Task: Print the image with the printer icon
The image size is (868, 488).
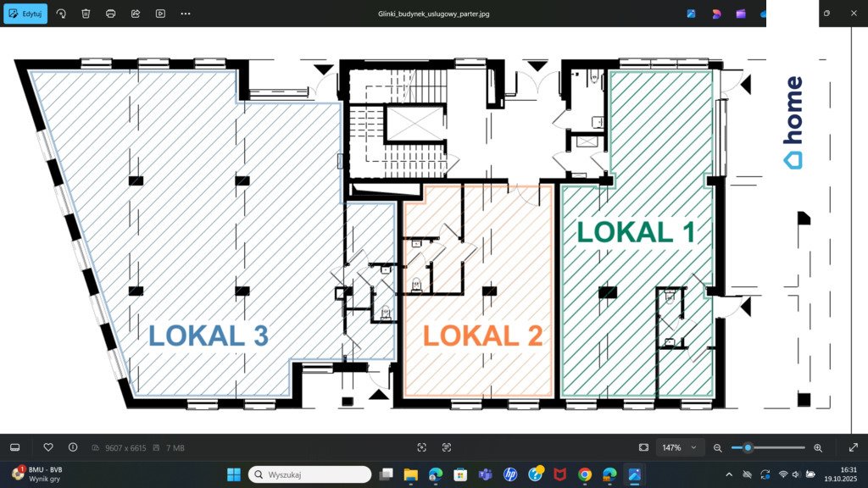Action: (x=111, y=14)
